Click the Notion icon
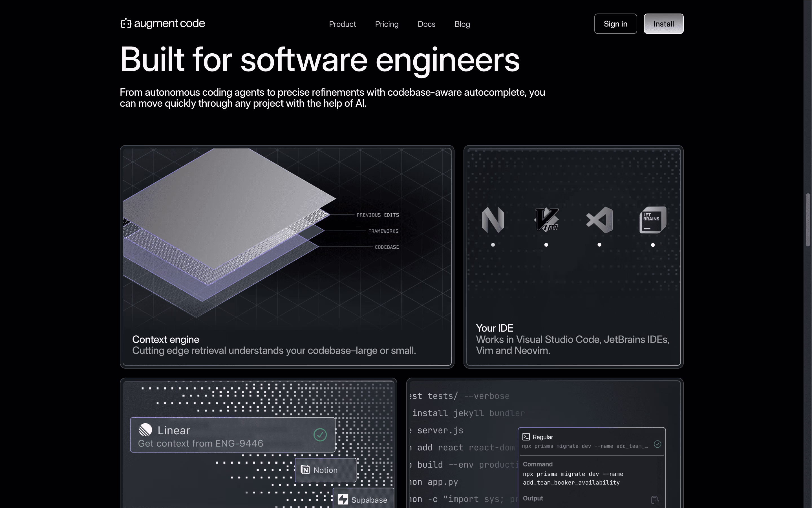 point(305,470)
